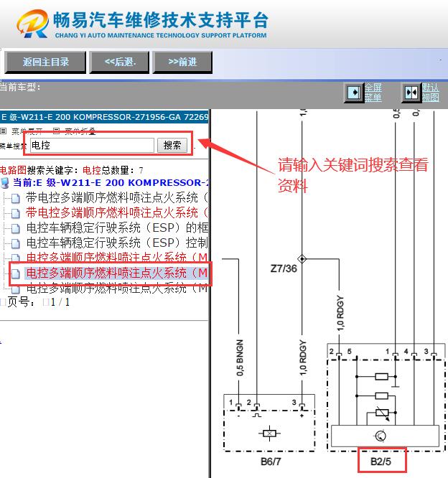Click the 当前车型 label
This screenshot has width=448, height=478.
[x=20, y=87]
